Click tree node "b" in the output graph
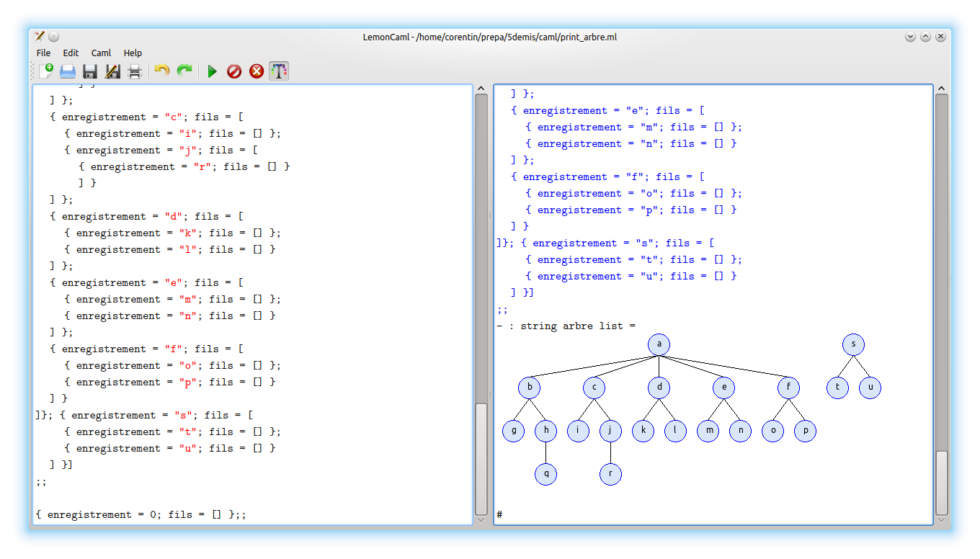The height and width of the screenshot is (559, 980). click(x=529, y=388)
